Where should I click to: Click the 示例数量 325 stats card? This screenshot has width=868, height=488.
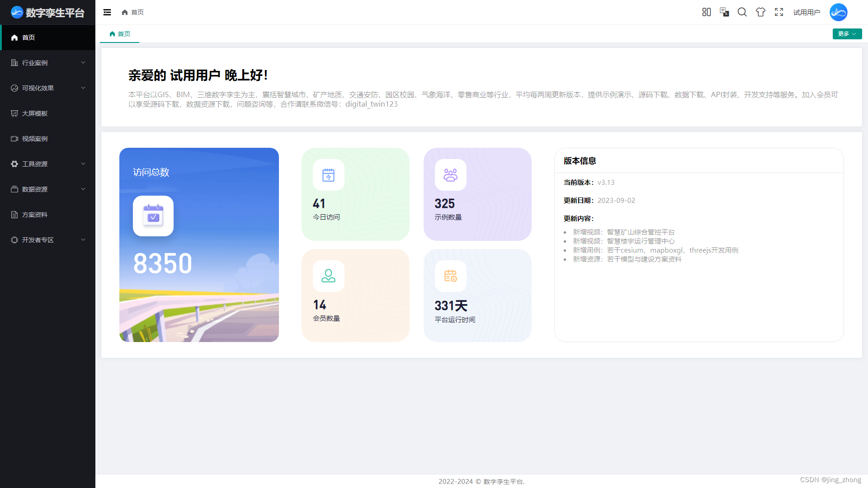(x=477, y=194)
